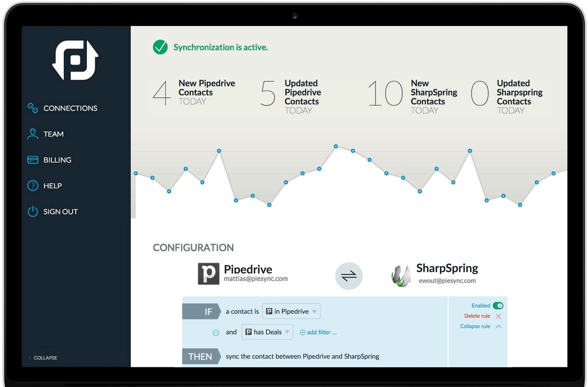Collapse the rule using the chevron arrow

[x=499, y=327]
